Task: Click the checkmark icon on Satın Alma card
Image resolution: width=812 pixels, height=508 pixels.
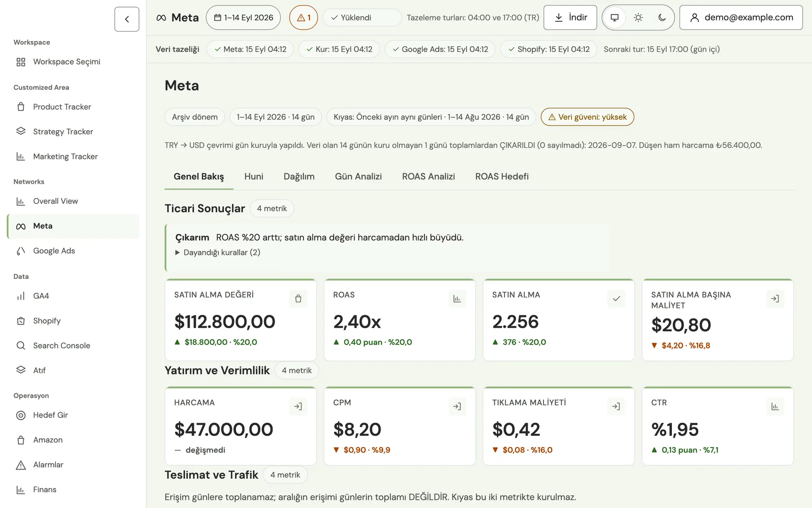Action: coord(616,299)
